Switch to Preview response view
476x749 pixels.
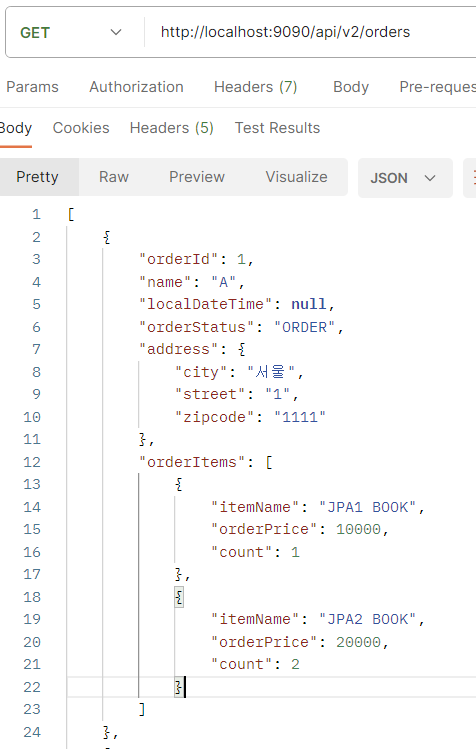(x=197, y=177)
